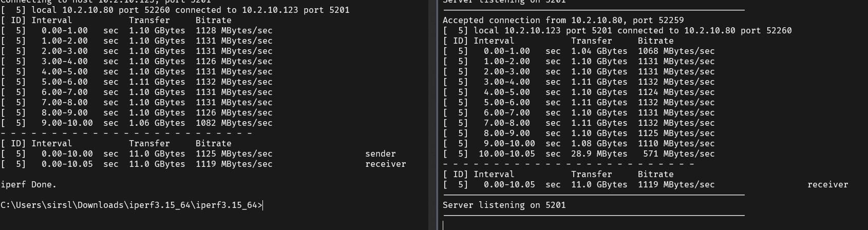Click the "local 10.2.10.123 port 5201 connected" line

tap(617, 31)
